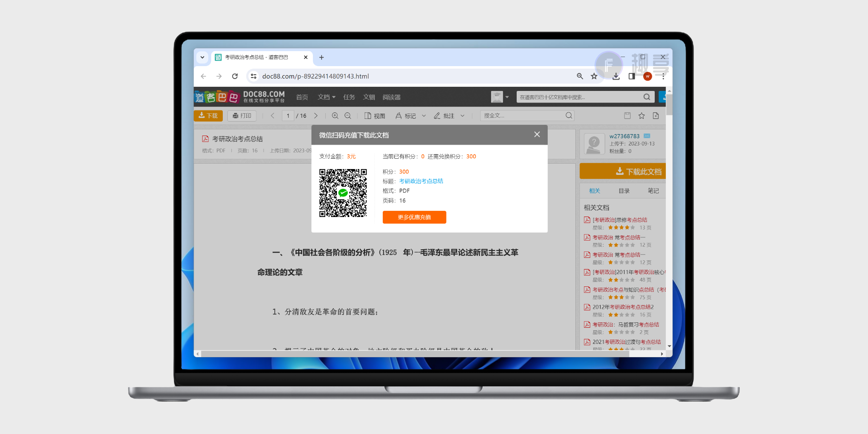
Task: Zoom in with the magnifier plus icon
Action: click(335, 116)
